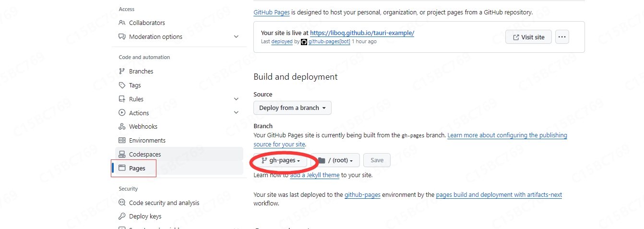
Task: Open the liboq.github.io/tauri-example site link
Action: [x=362, y=33]
